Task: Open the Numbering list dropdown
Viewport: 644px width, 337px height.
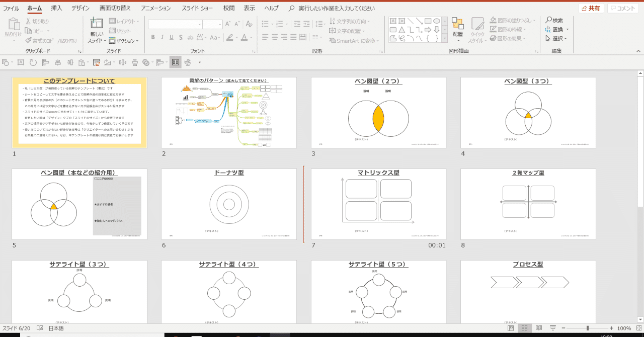Action: click(288, 24)
